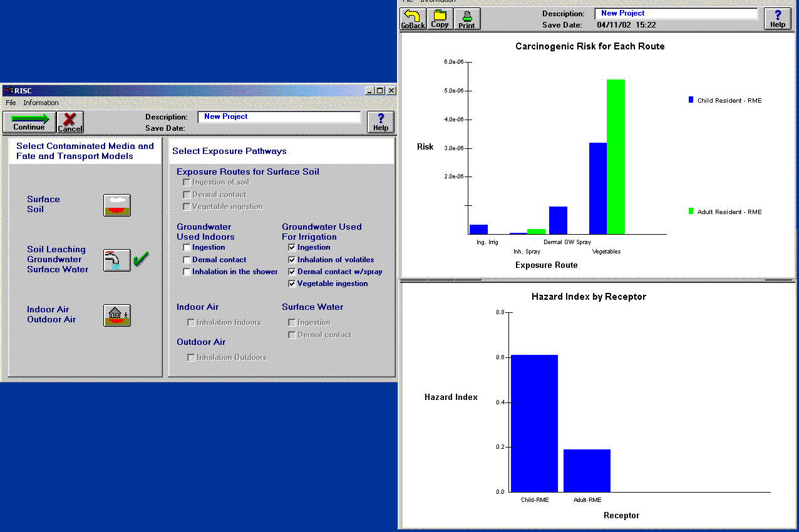Click "Carcinogenic Risk for Each Route" title
Viewport: 799px width, 532px height.
pyautogui.click(x=590, y=46)
